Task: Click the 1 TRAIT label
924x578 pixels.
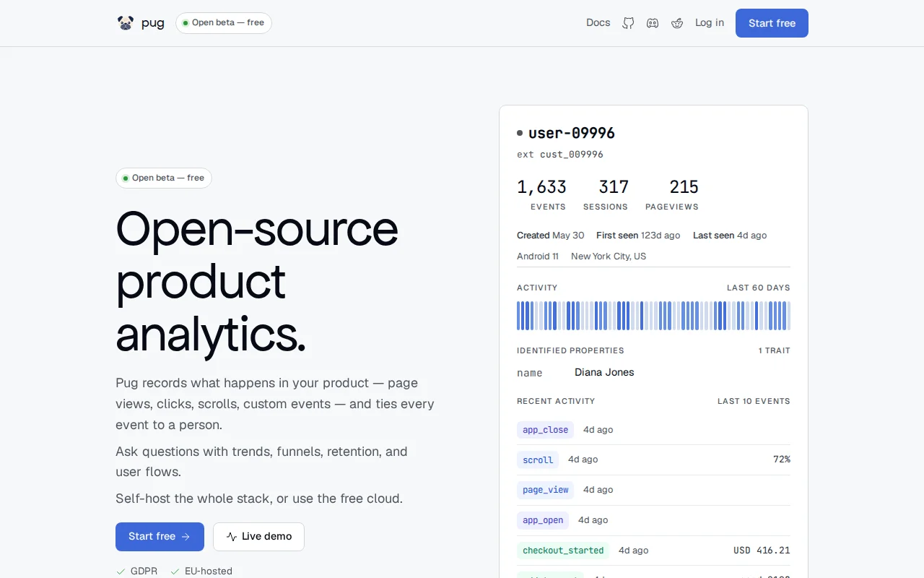Action: [774, 350]
